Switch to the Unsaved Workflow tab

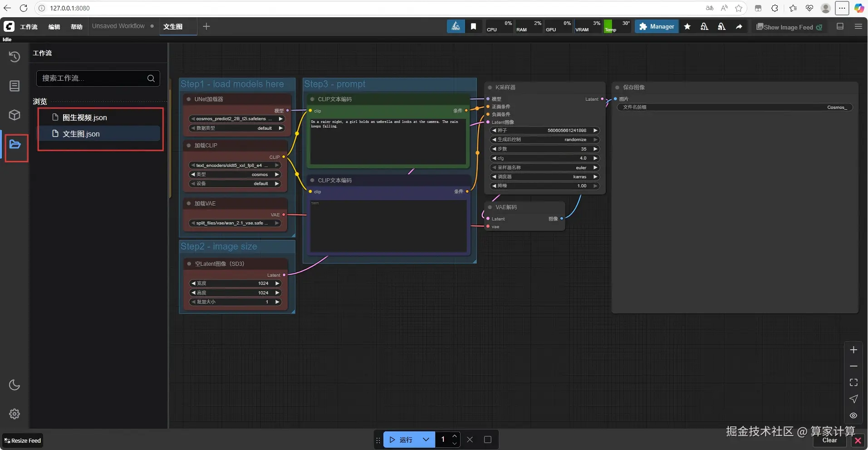(118, 26)
